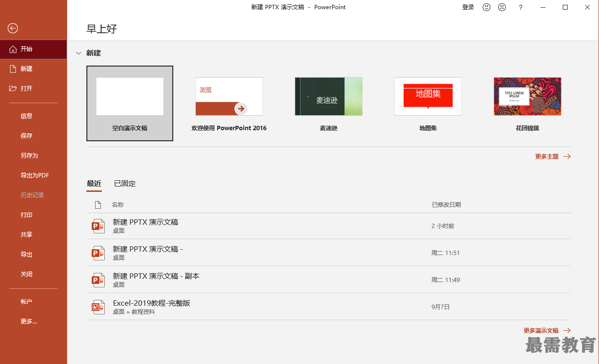Viewport: 599px width, 364px height.
Task: Click the file icon for 新建 PPTX 演示文稿 - 周二 11:51
Action: [98, 253]
